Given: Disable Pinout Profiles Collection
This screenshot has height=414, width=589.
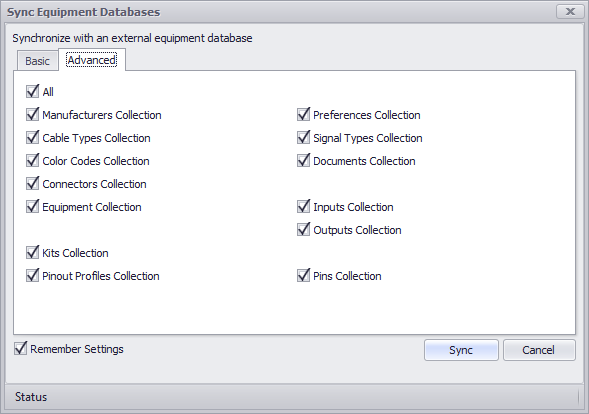Looking at the screenshot, I should (x=32, y=275).
